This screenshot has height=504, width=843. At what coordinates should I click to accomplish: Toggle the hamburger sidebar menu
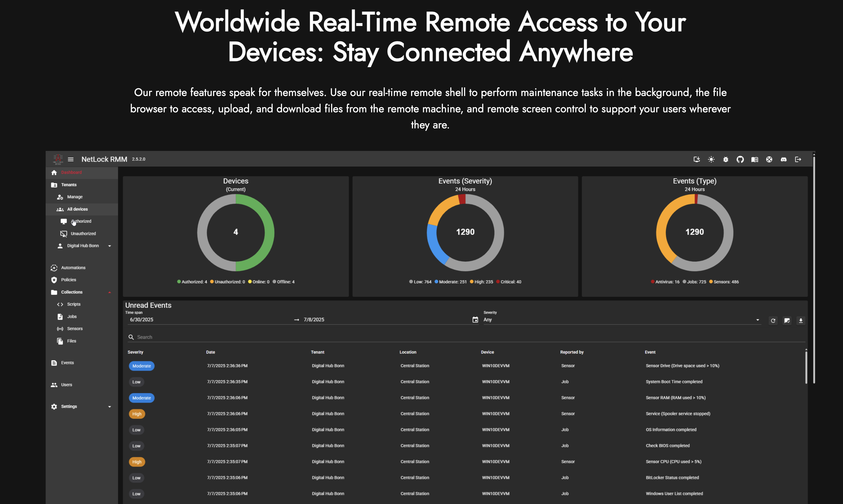pos(71,159)
